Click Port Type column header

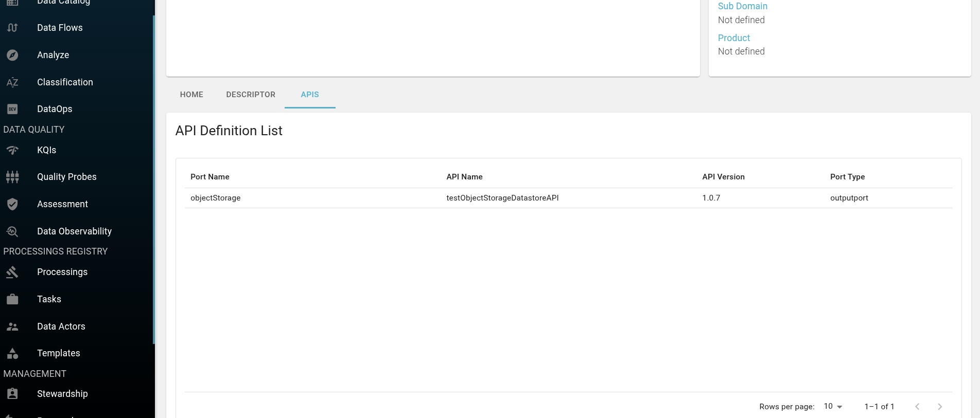[847, 177]
